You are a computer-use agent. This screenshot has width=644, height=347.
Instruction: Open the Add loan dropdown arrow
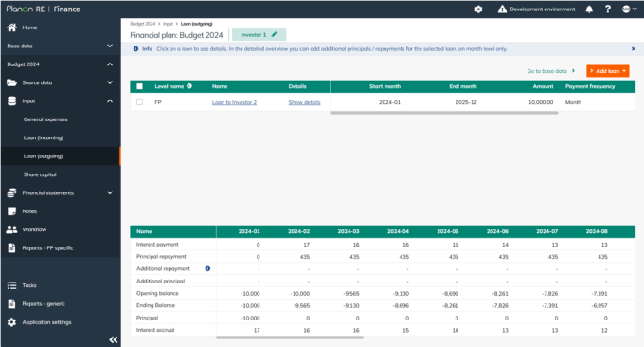[624, 71]
